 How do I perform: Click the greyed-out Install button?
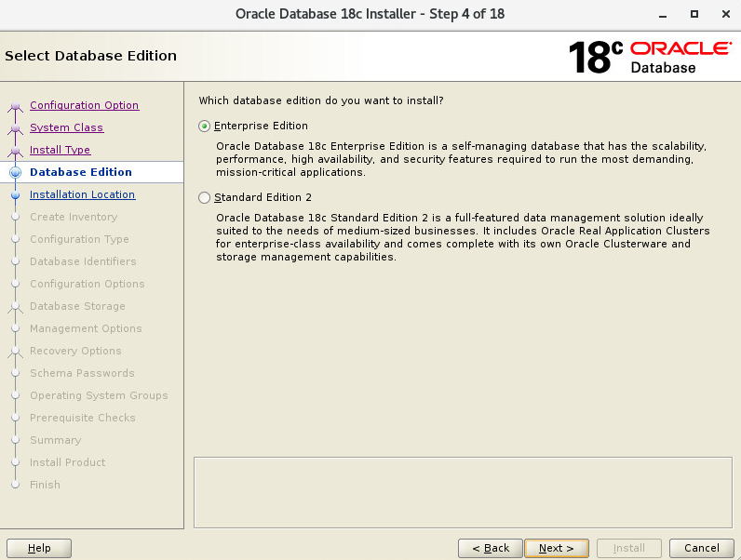629,548
